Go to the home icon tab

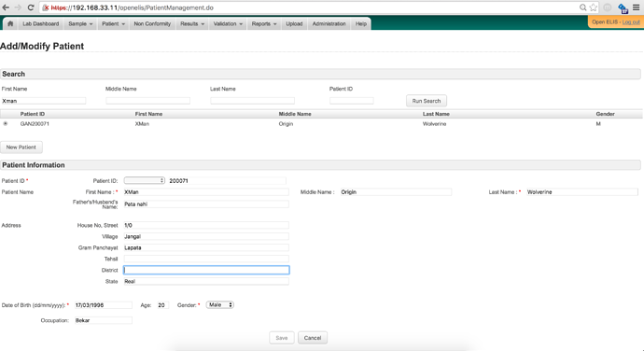[x=10, y=24]
